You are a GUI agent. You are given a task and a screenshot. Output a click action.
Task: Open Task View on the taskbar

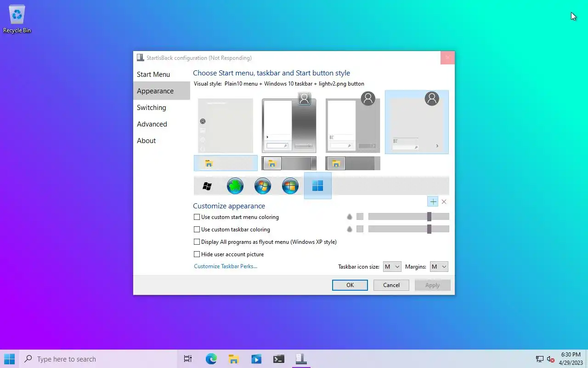point(188,359)
